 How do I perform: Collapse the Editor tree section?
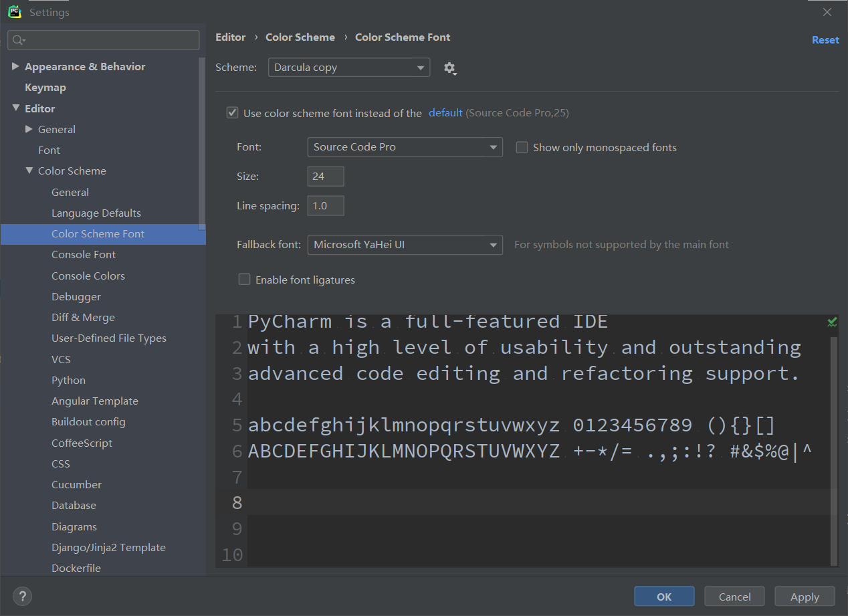(x=16, y=108)
